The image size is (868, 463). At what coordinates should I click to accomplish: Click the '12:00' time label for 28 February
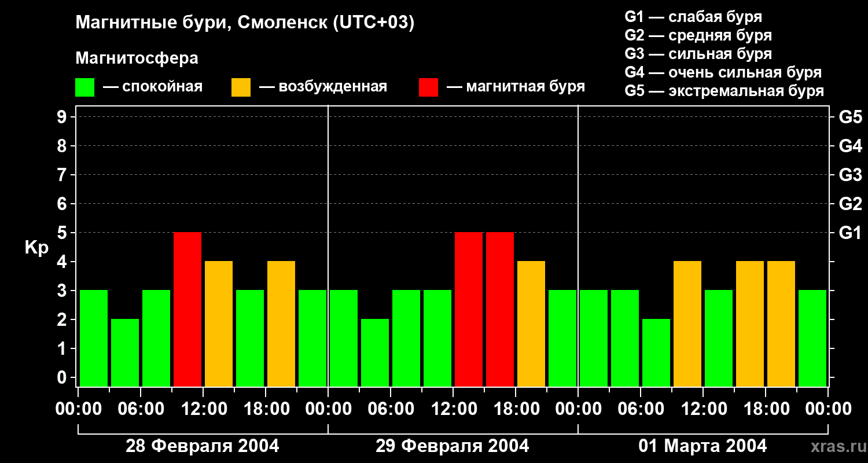click(x=203, y=409)
